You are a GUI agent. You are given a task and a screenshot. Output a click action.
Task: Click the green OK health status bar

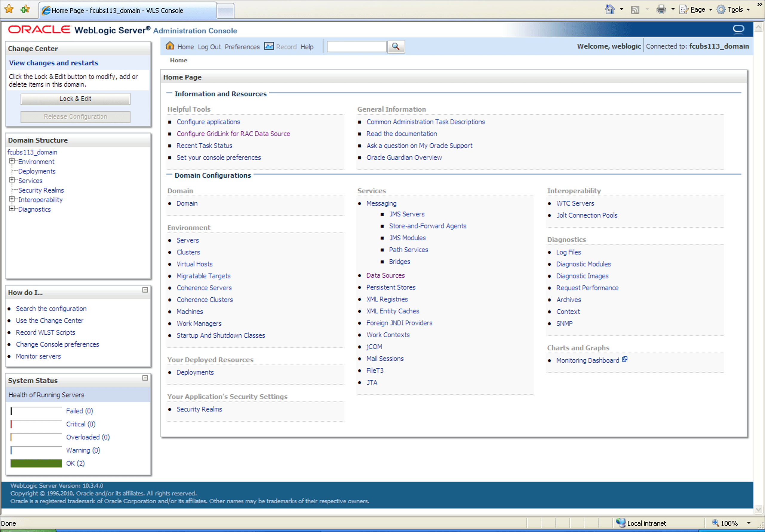coord(36,463)
